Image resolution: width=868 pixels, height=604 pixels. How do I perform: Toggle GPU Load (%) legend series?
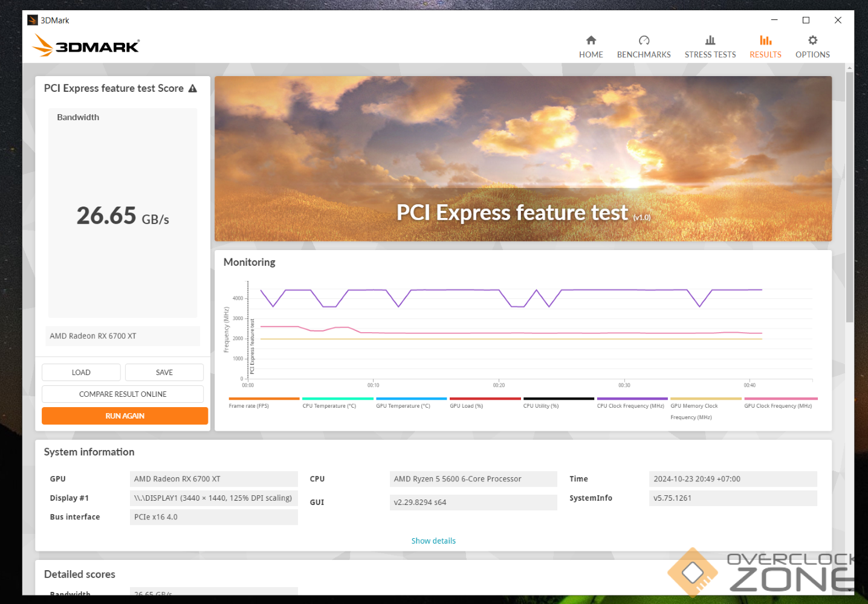click(x=466, y=406)
